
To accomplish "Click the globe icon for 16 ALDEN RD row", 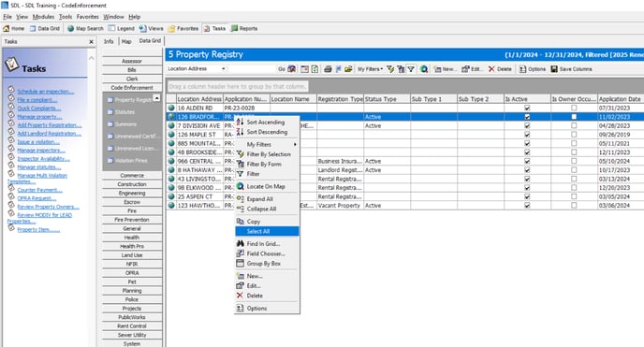I will coord(171,108).
